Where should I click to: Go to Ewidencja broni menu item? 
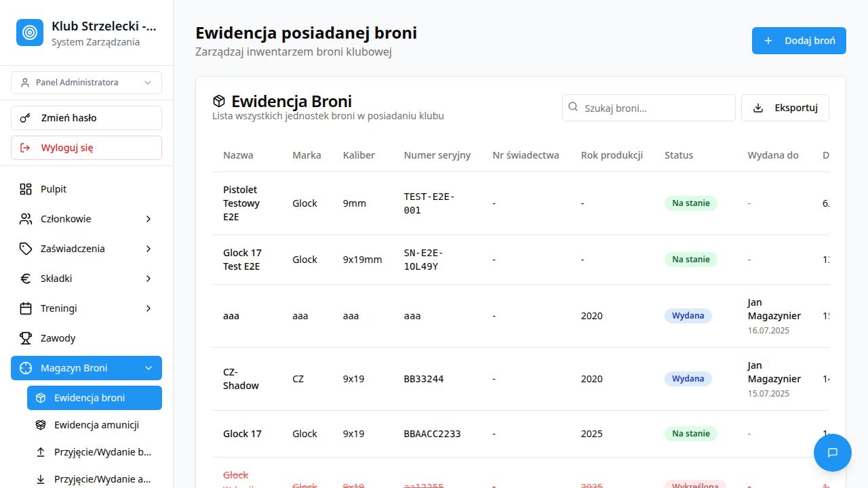click(x=94, y=398)
